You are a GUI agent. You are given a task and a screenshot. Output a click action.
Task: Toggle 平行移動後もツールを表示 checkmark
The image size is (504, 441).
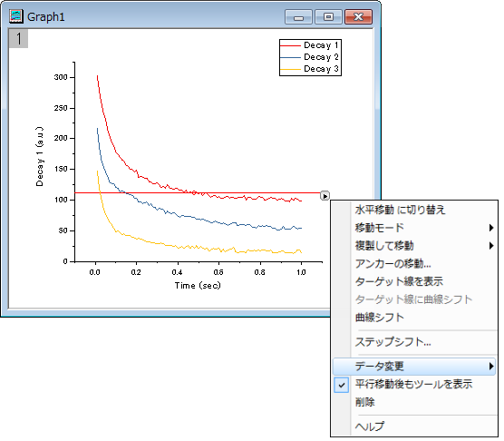342,385
